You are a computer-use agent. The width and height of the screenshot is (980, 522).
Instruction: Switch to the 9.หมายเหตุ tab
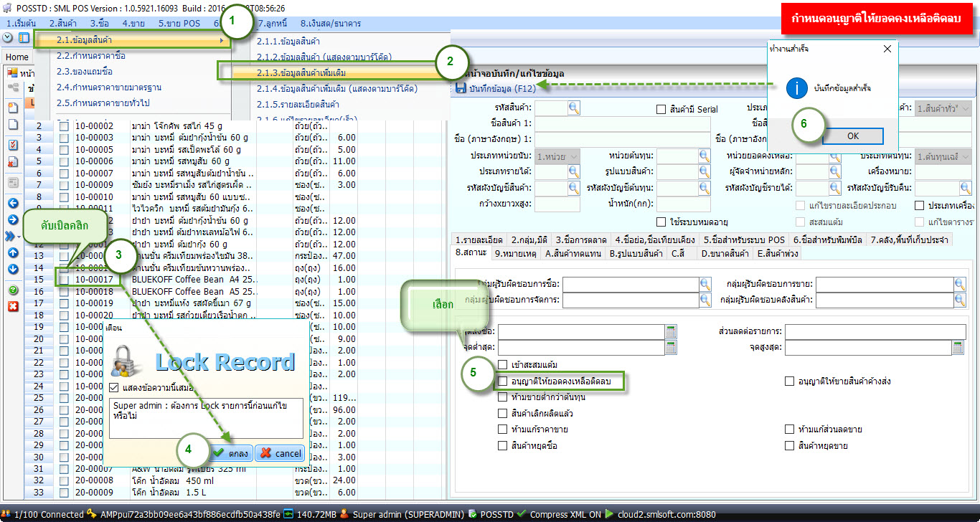coord(516,253)
